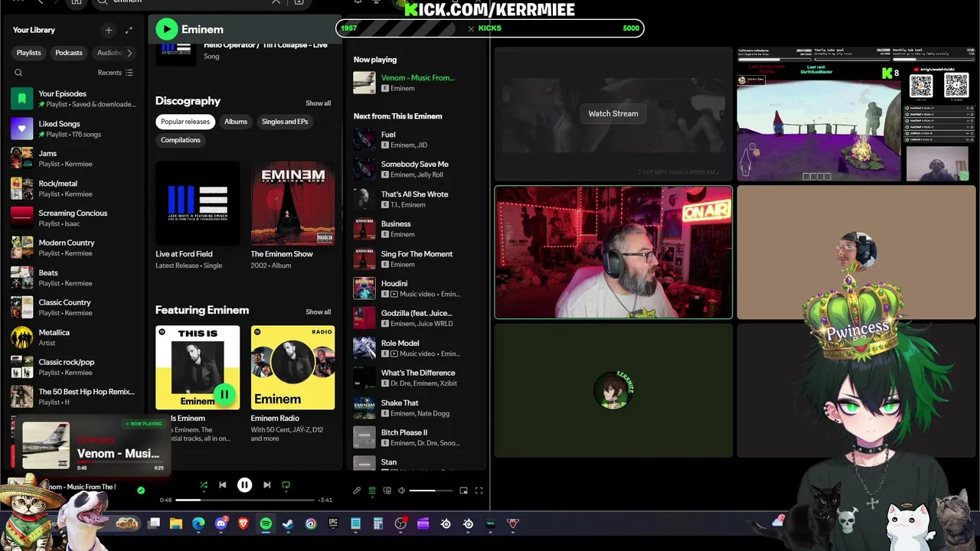Go to Spotify Home
The image size is (980, 551).
77,2
